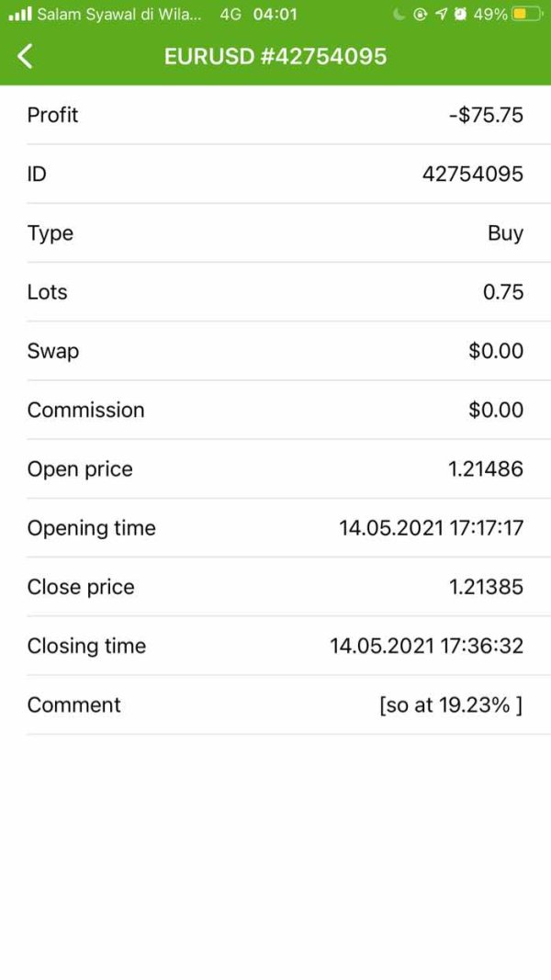551x980 pixels.
Task: Select the Open price value 1.21486
Action: tap(485, 469)
